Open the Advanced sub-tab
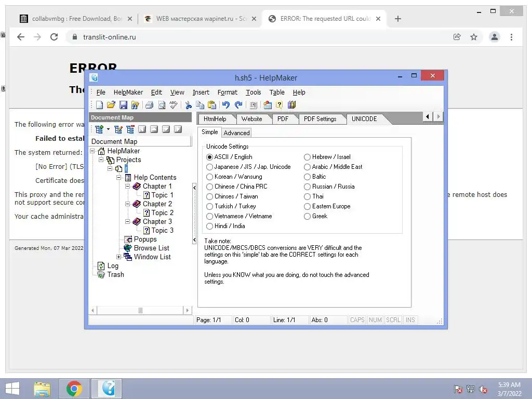Image resolution: width=532 pixels, height=399 pixels. coord(236,132)
